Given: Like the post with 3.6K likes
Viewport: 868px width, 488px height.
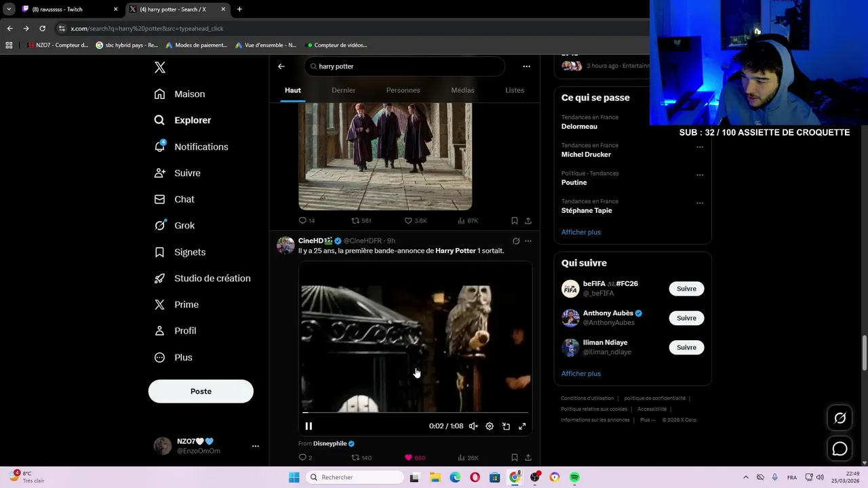Looking at the screenshot, I should 415,221.
